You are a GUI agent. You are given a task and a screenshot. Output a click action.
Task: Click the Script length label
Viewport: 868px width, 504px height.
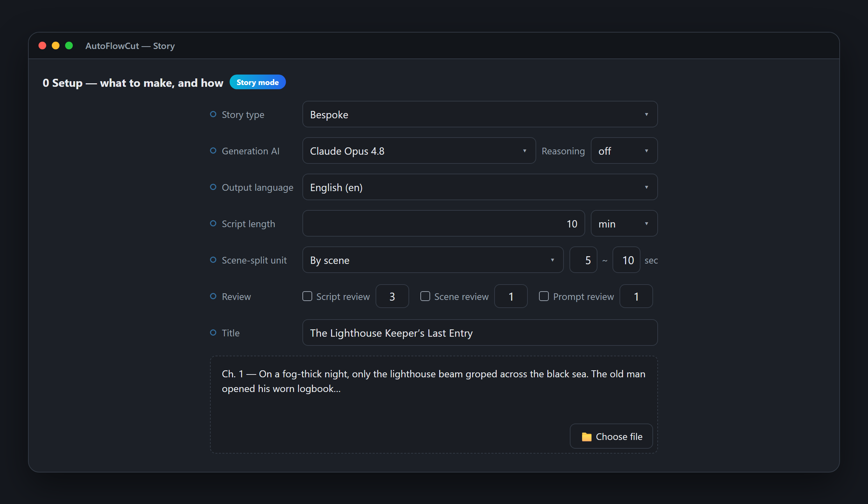[x=248, y=224]
